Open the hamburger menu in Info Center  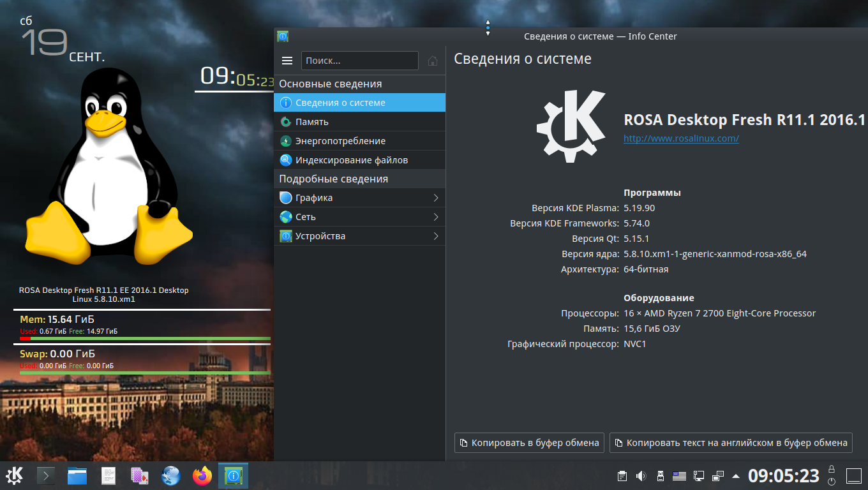coord(287,61)
